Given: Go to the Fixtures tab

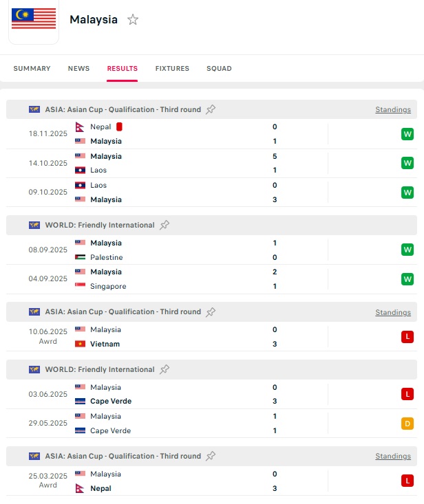Looking at the screenshot, I should point(172,69).
